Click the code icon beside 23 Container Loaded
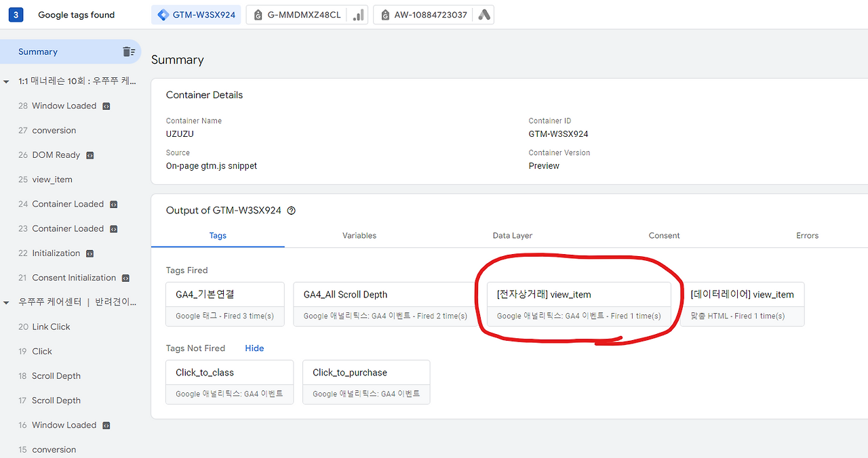 point(113,229)
